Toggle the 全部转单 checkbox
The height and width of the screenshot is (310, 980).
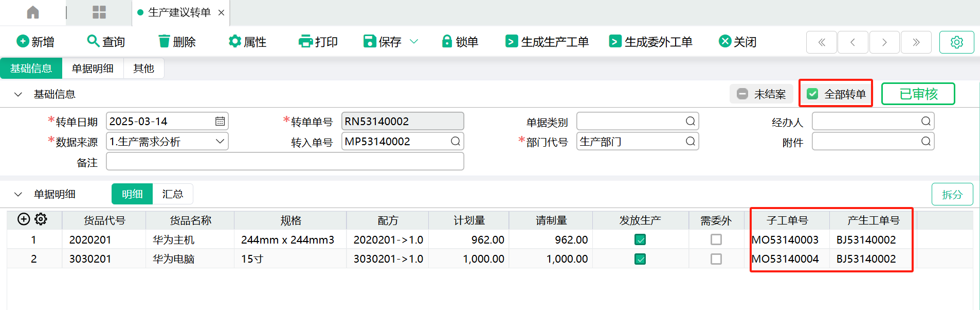tap(812, 94)
